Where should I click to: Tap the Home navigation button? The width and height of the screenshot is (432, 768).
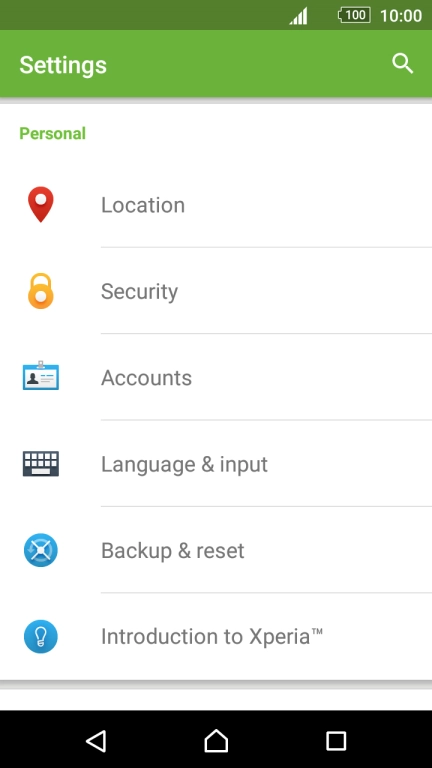click(x=216, y=741)
